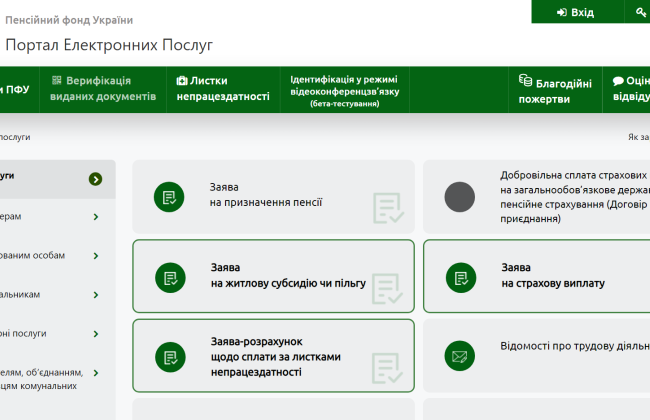Click the insurance payment application icon
The width and height of the screenshot is (650, 420).
click(460, 276)
